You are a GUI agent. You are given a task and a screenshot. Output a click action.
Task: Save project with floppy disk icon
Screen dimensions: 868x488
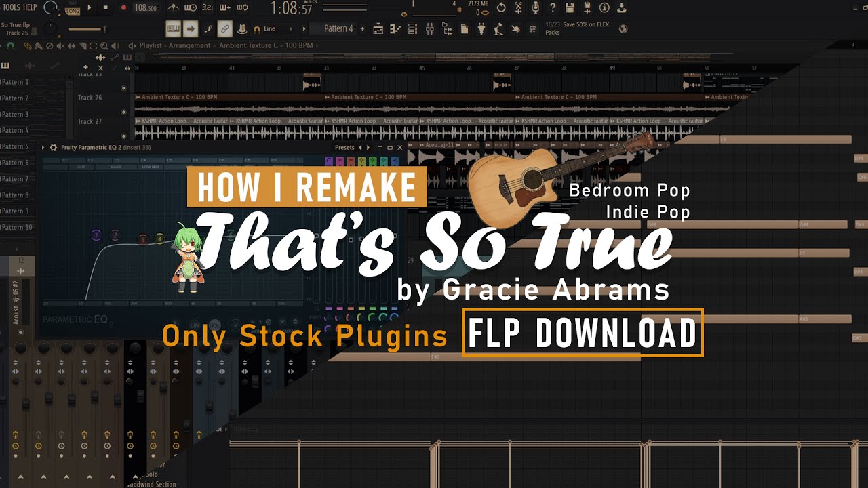(570, 8)
